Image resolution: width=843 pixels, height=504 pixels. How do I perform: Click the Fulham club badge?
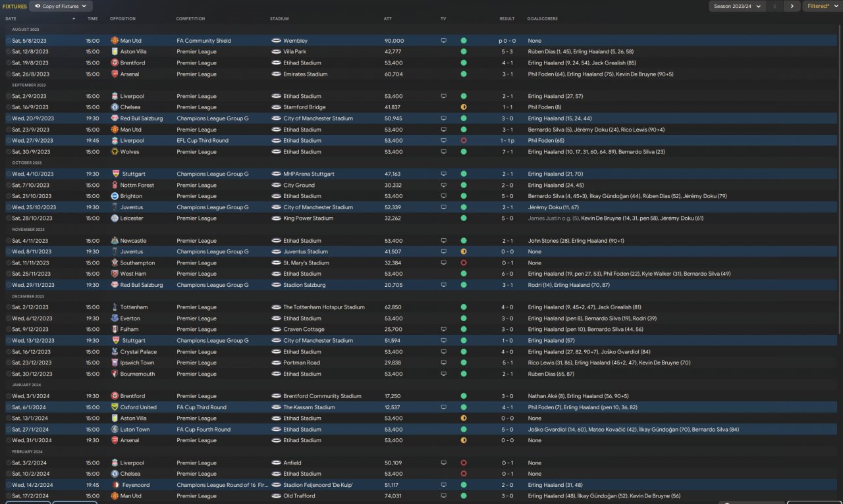click(115, 330)
